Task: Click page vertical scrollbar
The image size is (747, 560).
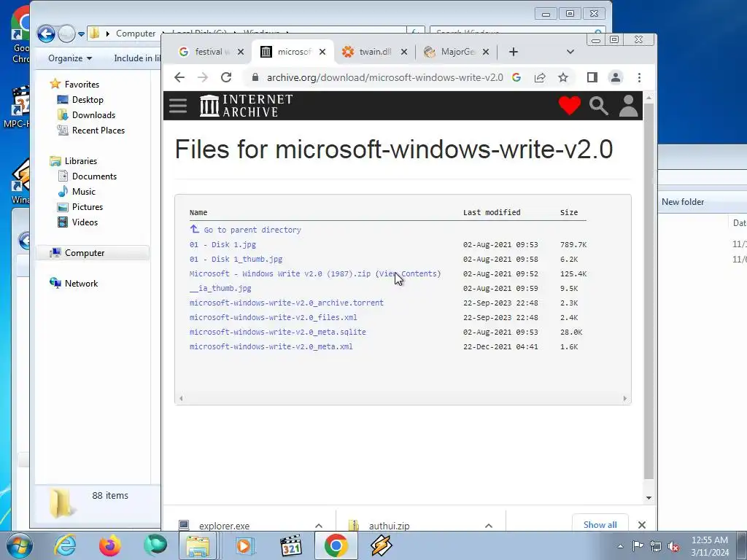Action: tap(649, 290)
